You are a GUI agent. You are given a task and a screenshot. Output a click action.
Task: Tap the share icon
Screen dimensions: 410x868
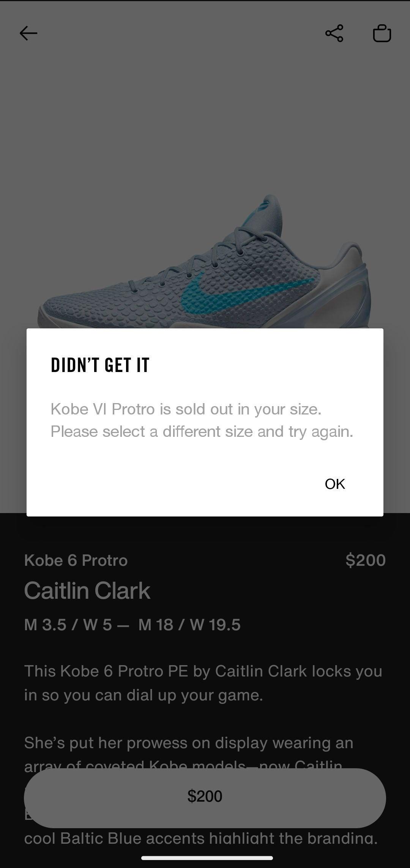[334, 33]
